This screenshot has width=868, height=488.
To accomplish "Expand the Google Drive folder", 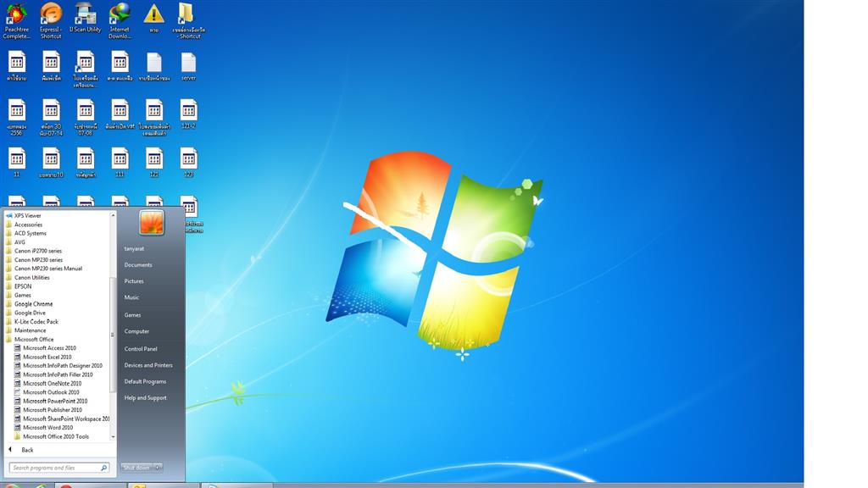I will [x=30, y=313].
